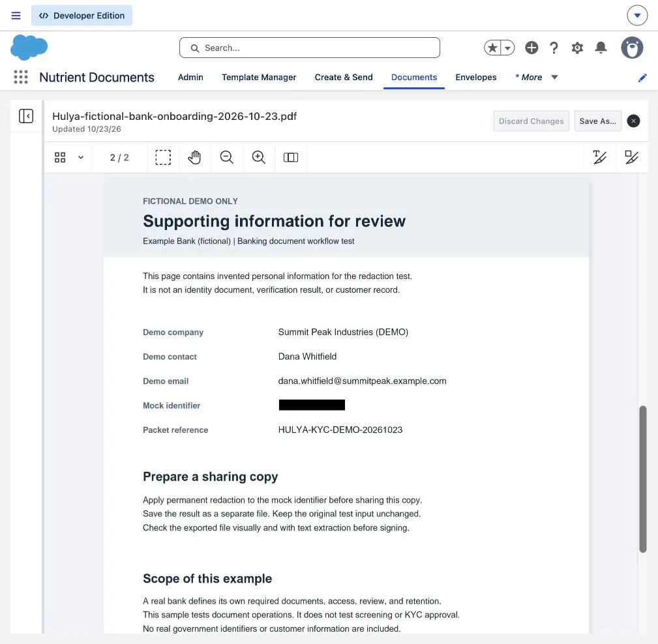The width and height of the screenshot is (658, 644).
Task: Open the thumbnails grid view icon
Action: click(60, 157)
